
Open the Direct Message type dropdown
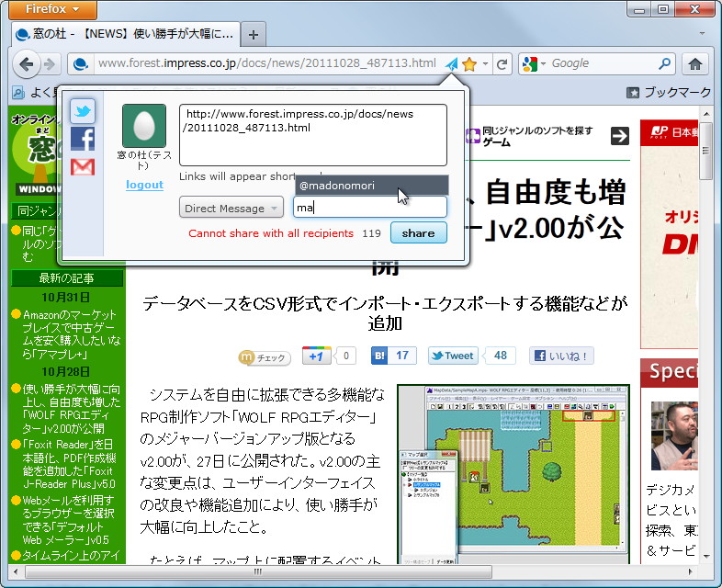231,209
